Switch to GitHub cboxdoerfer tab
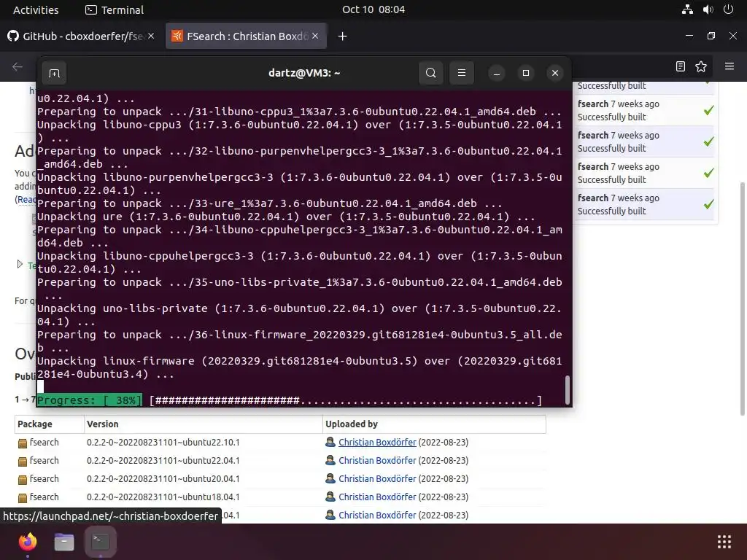This screenshot has height=560, width=747. [x=81, y=36]
